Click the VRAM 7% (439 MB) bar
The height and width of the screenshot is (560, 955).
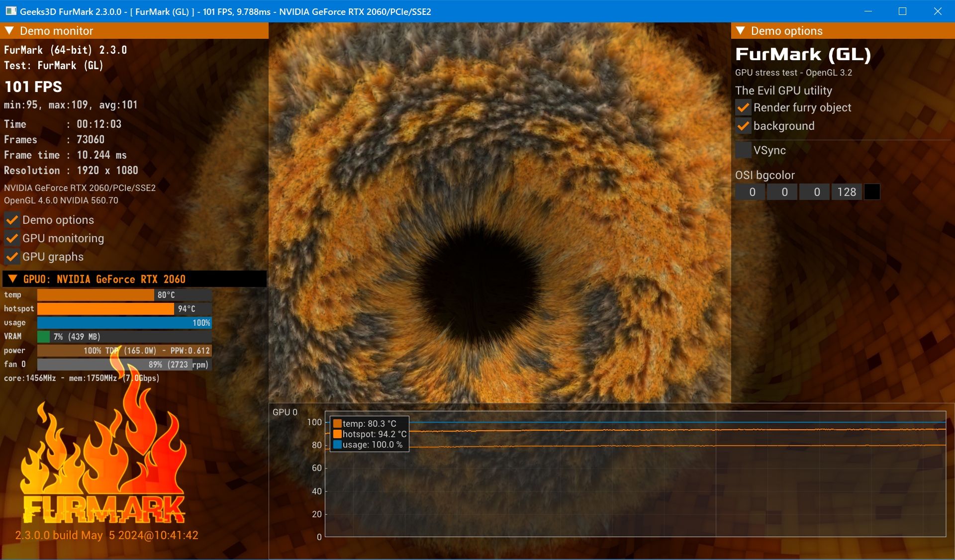pos(124,337)
